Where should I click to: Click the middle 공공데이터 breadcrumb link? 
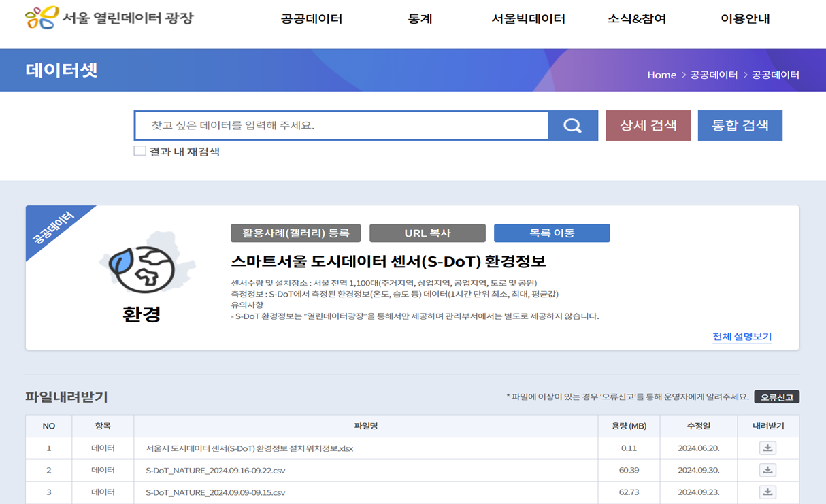tap(714, 75)
